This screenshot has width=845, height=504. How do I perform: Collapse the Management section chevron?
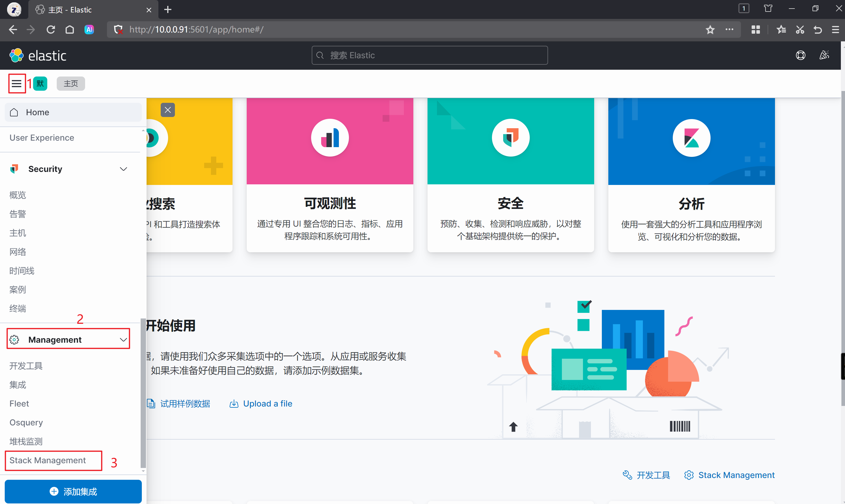[x=123, y=340]
